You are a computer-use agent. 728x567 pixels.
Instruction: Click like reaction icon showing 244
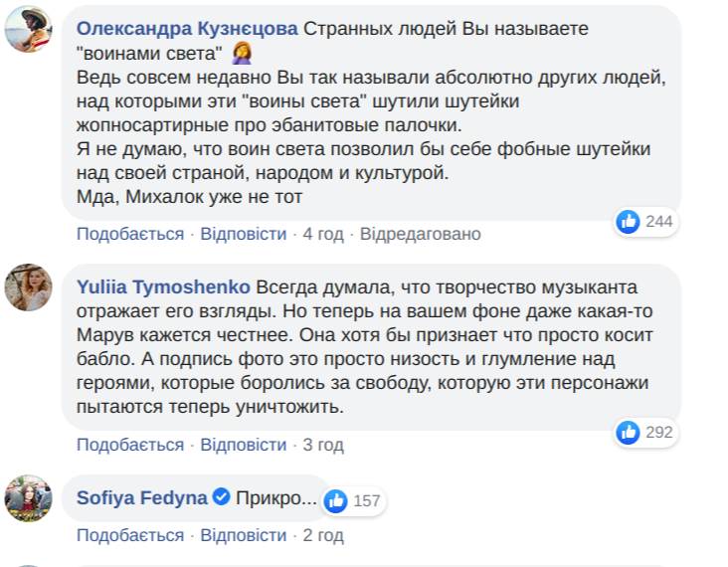[629, 221]
